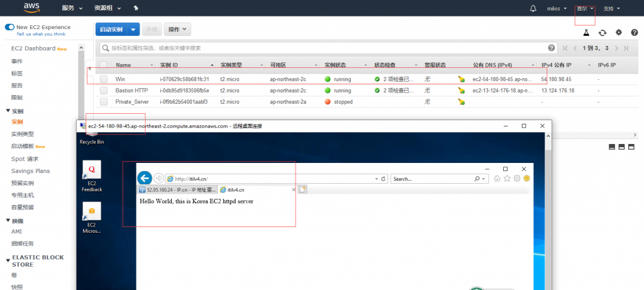Open Savings Plans in the sidebar

(30, 171)
